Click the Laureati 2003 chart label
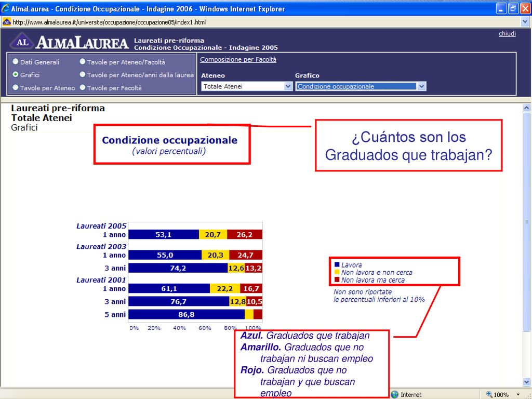This screenshot has width=532, height=399. [x=101, y=246]
